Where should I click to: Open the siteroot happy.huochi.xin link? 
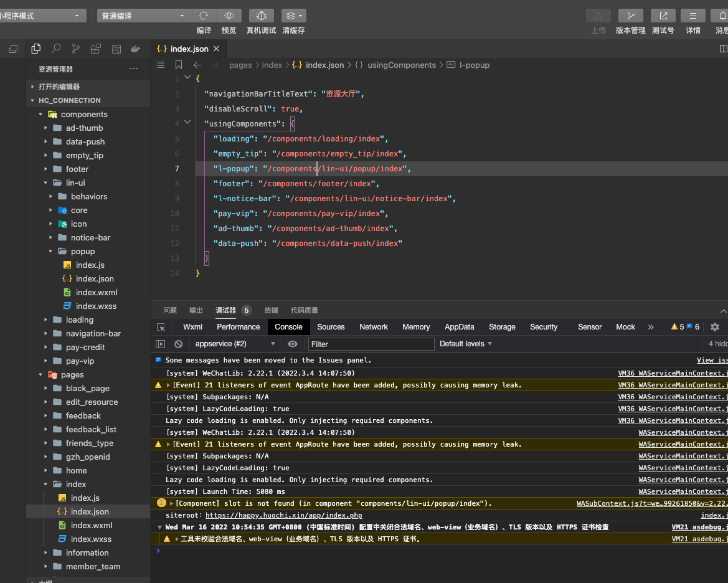tap(284, 515)
